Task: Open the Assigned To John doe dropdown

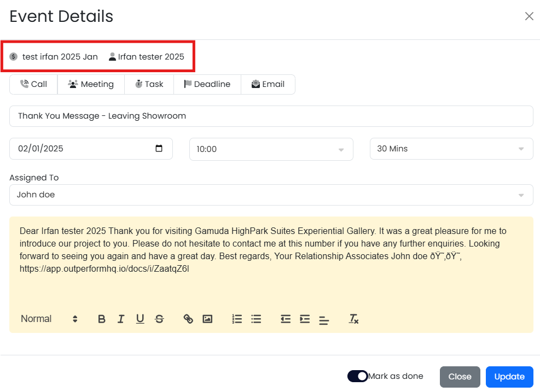Action: [x=271, y=195]
